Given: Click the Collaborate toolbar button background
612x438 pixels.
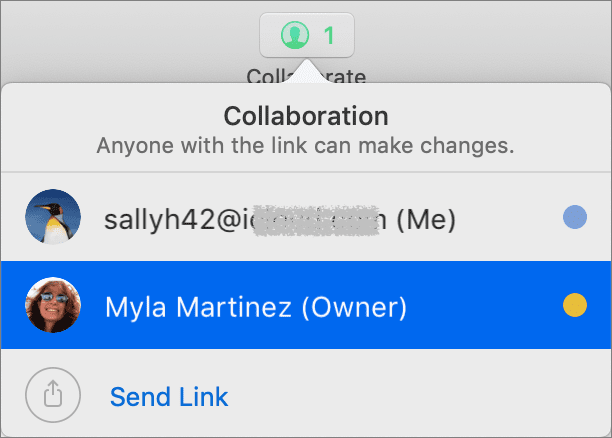Looking at the screenshot, I should click(x=307, y=35).
